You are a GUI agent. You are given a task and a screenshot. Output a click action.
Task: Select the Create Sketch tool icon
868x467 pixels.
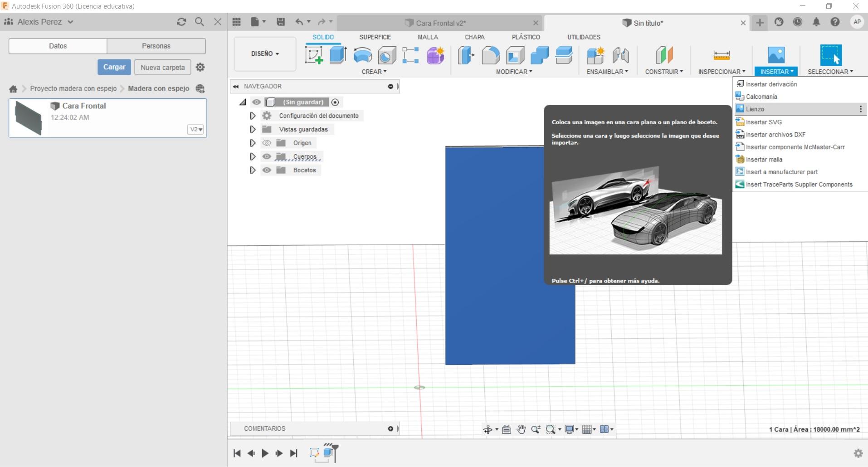point(314,55)
